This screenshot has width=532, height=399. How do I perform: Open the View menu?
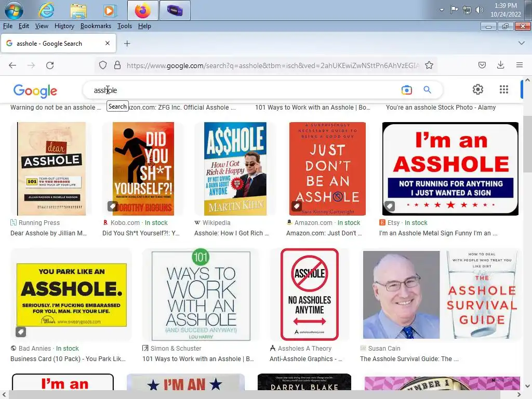coord(42,26)
